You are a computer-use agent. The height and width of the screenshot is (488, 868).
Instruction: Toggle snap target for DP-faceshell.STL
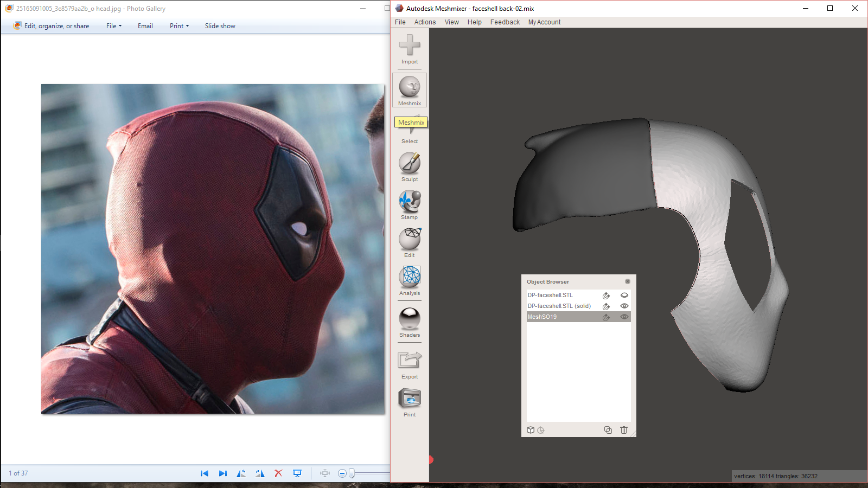coord(607,296)
